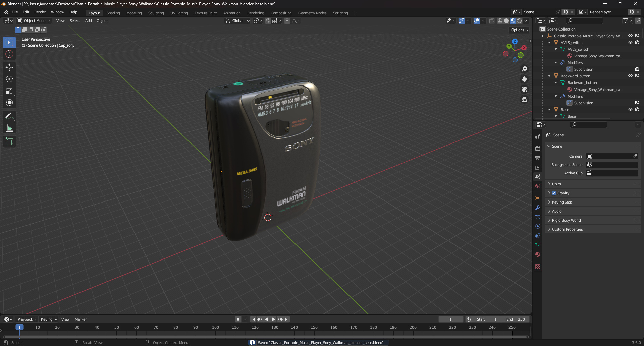Screen dimensions: 644x346
Task: Switch perspective/orthographic grid icon
Action: point(524,100)
